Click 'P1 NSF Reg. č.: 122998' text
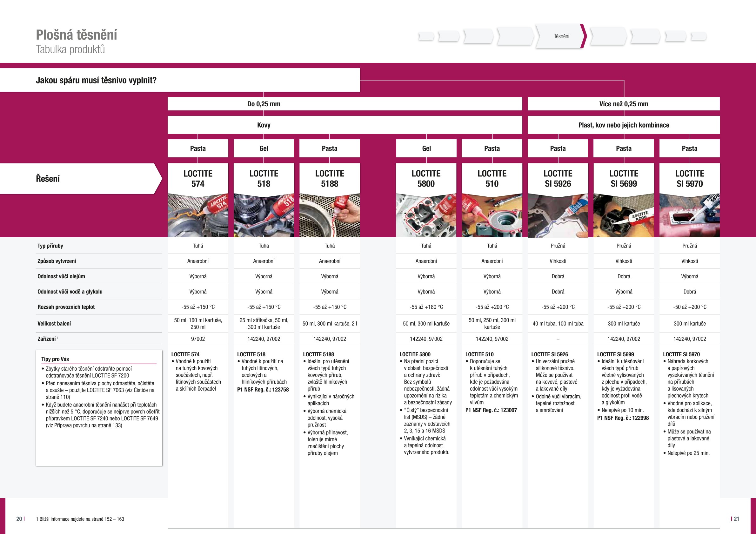The height and width of the screenshot is (534, 756). pos(623,418)
